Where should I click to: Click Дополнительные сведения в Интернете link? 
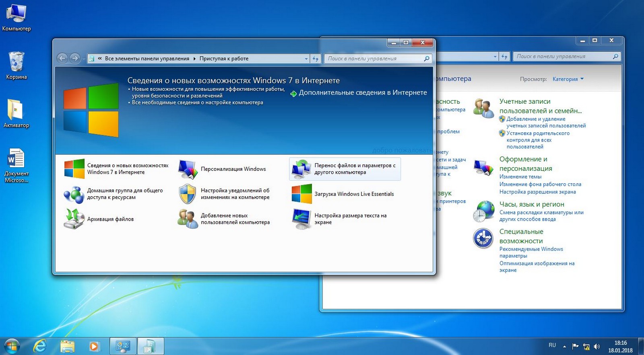[x=362, y=93]
